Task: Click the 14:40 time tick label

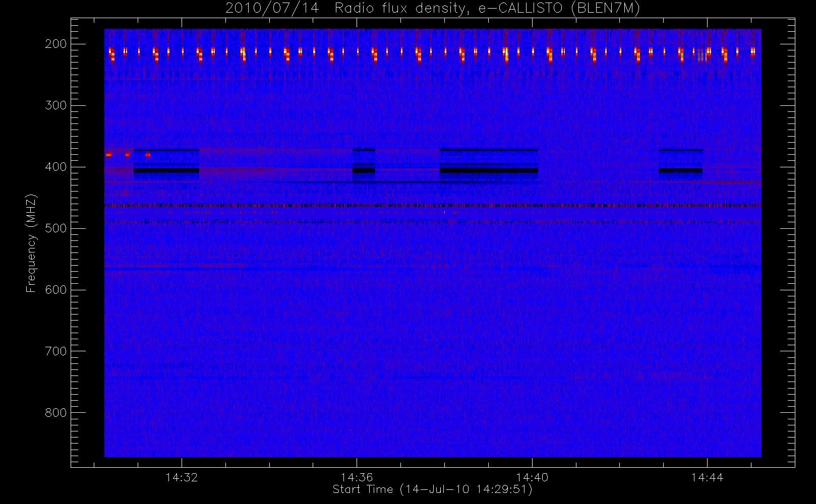Action: (532, 477)
